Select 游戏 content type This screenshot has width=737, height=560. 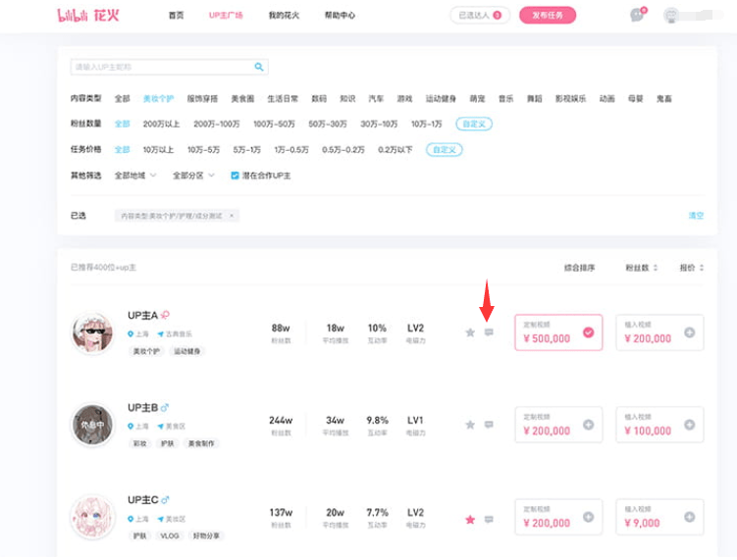(404, 99)
